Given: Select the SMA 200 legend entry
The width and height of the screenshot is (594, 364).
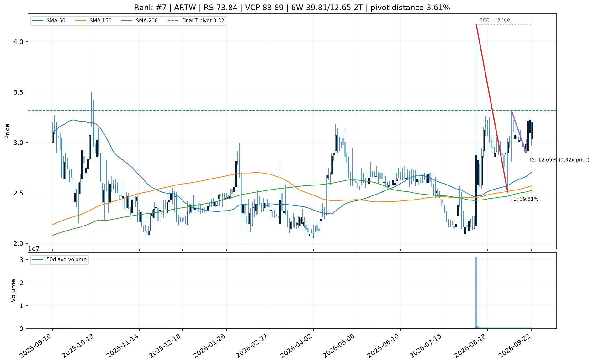Looking at the screenshot, I should coord(140,21).
